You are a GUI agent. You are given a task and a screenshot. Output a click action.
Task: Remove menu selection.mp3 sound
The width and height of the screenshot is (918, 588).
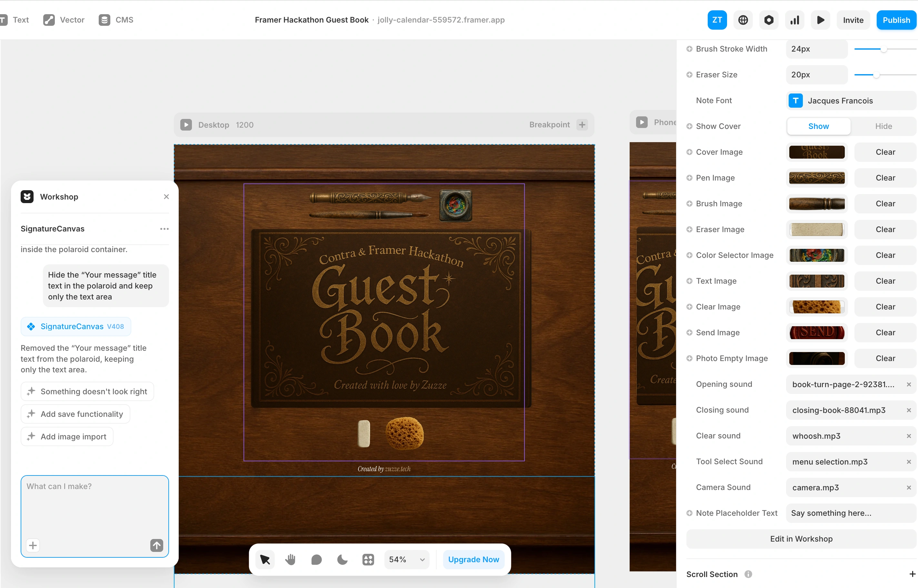coord(909,462)
